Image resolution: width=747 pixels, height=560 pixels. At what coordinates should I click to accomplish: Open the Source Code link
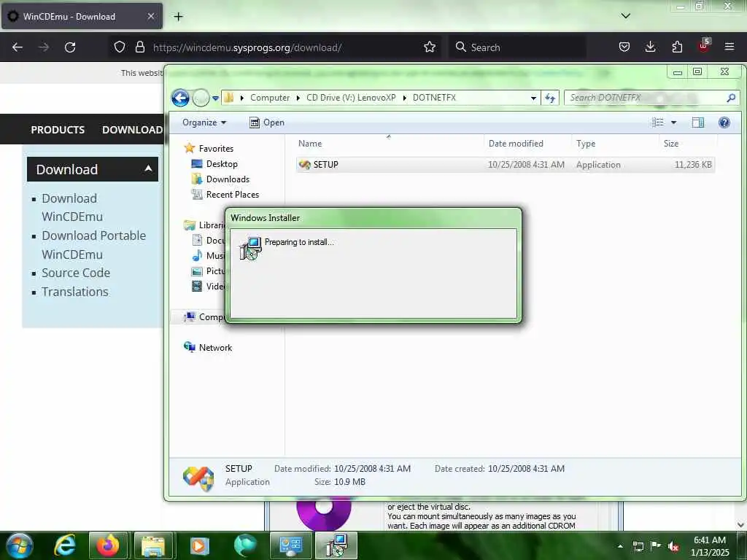(x=76, y=273)
